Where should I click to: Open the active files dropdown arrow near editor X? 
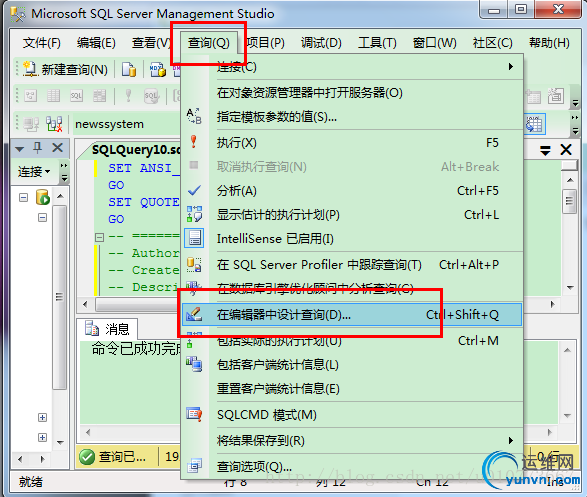pos(545,150)
